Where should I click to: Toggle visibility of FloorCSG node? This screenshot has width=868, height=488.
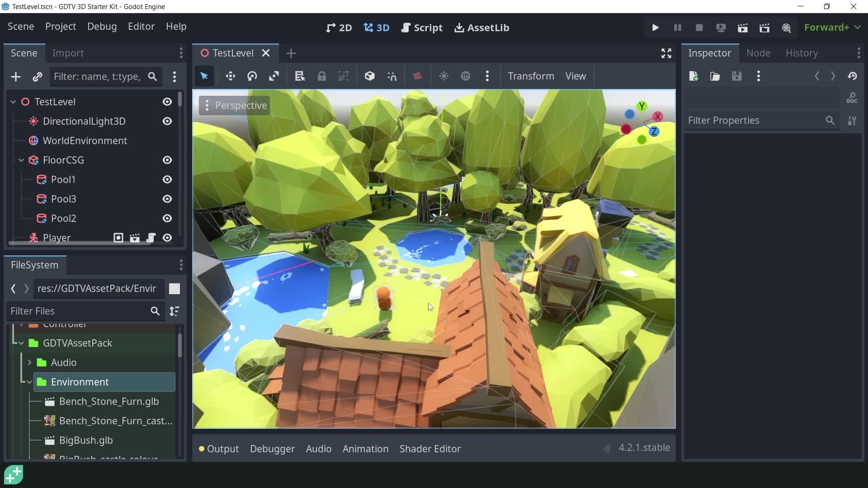(167, 160)
